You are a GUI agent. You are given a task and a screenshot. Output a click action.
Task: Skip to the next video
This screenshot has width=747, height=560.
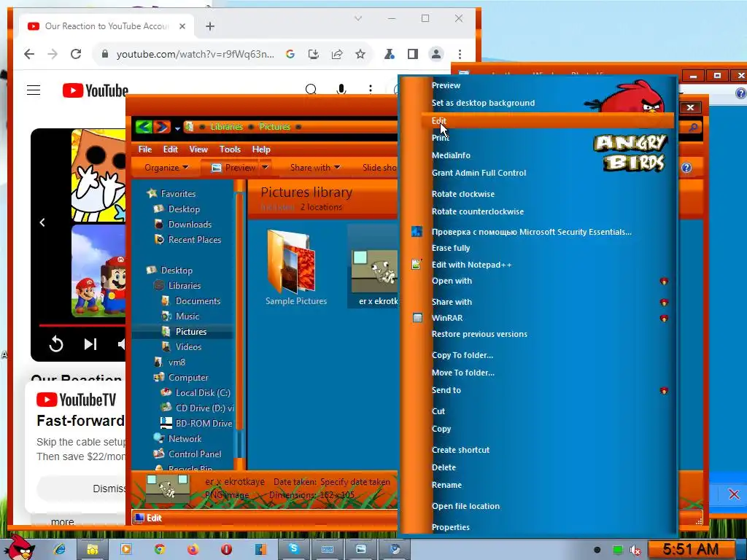pyautogui.click(x=90, y=344)
